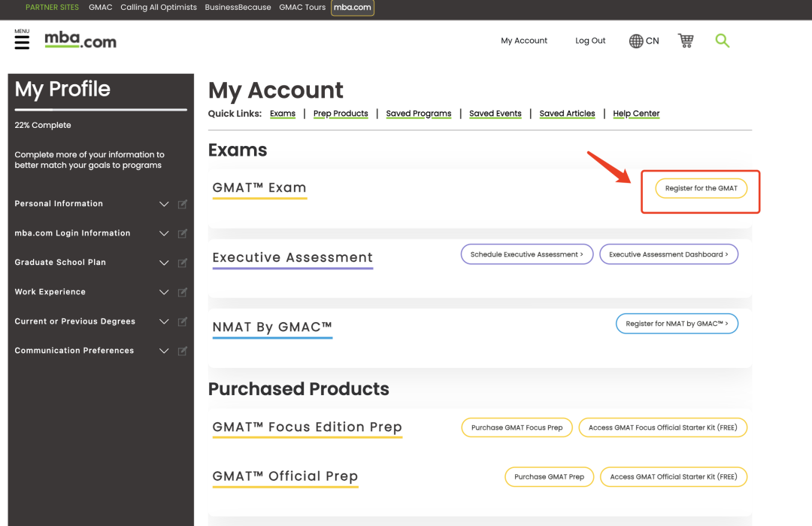Open the shopping cart icon
Viewport: 812px width, 526px height.
point(685,41)
